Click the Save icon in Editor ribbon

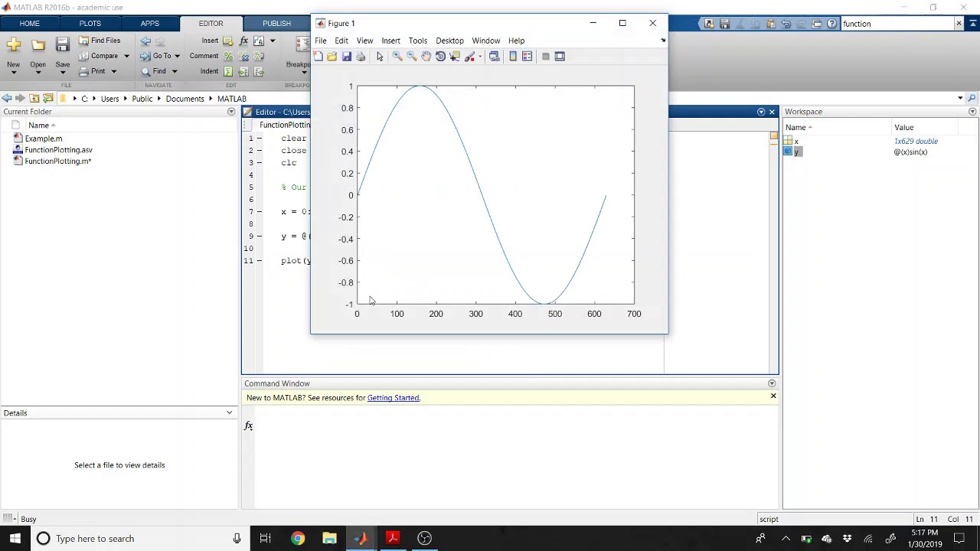point(63,46)
